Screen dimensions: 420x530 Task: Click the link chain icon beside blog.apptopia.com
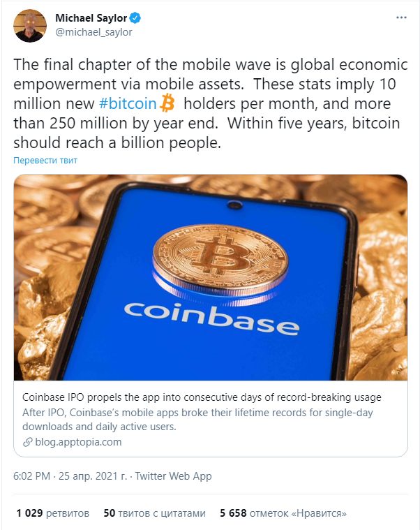point(27,442)
